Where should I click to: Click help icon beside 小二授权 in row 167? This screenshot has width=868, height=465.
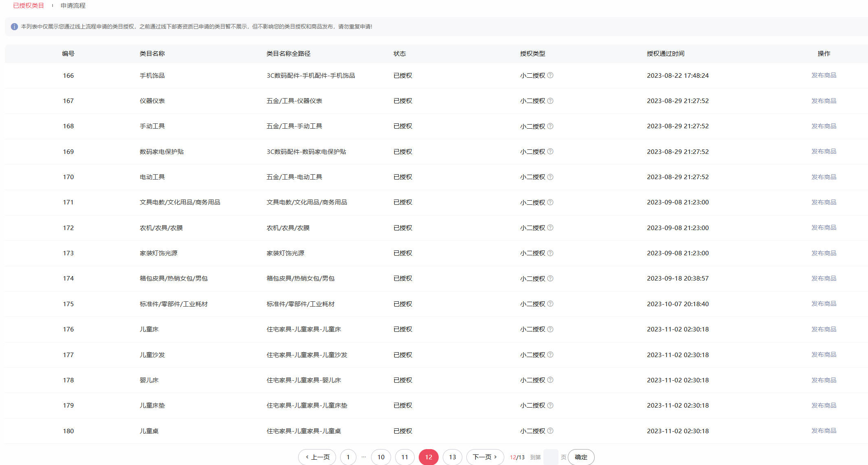click(550, 101)
